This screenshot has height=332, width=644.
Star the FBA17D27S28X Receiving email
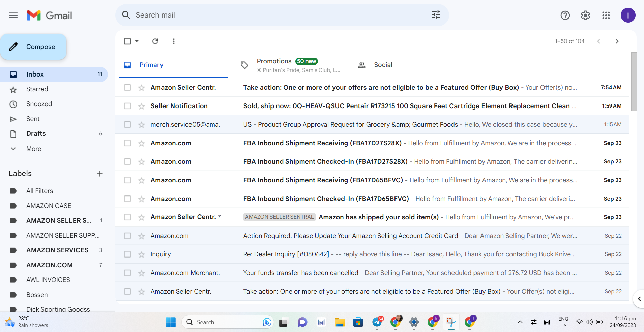142,143
